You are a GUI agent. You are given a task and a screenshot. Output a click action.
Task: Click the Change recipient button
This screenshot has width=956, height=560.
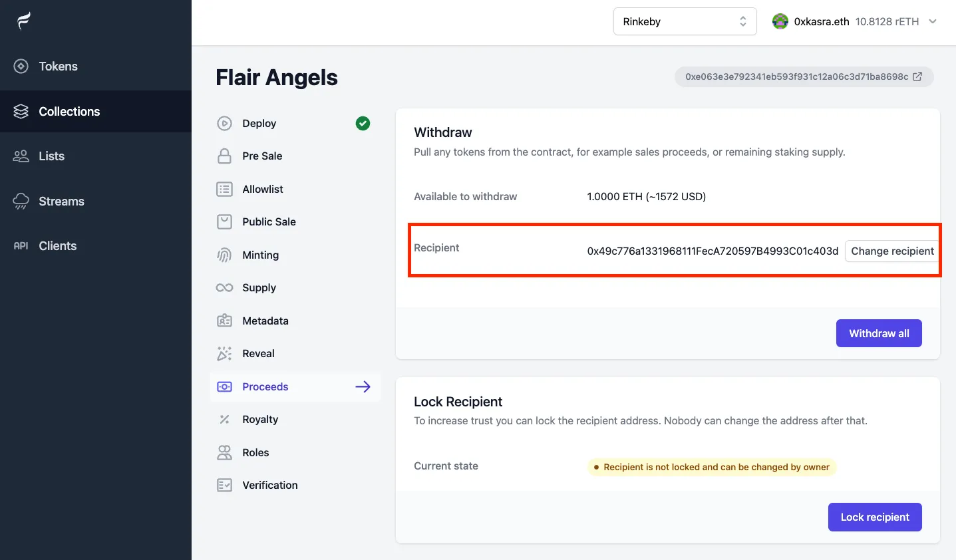pos(892,251)
